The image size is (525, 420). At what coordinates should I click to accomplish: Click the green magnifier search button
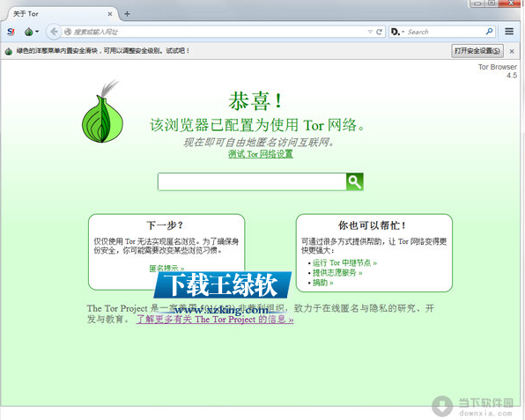[x=355, y=181]
